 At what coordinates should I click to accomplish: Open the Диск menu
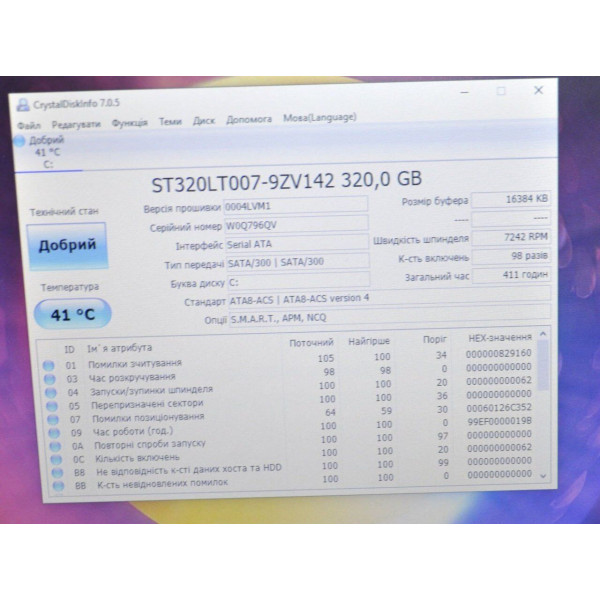point(204,121)
